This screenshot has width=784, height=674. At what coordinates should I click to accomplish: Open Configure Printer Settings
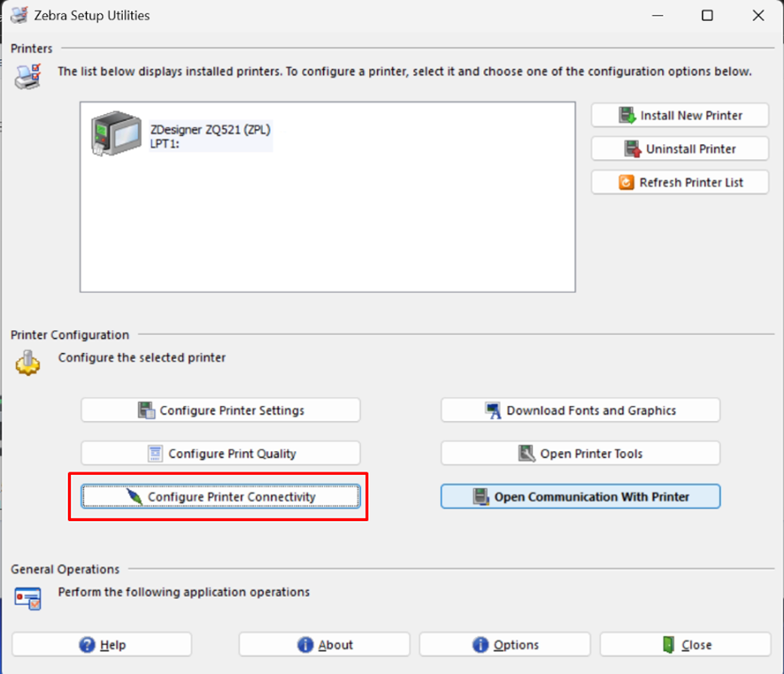pos(220,410)
